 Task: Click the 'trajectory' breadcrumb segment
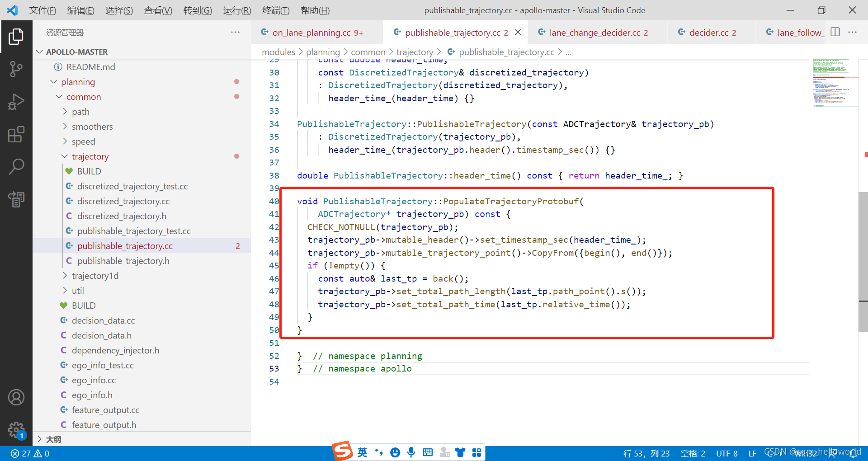pos(415,52)
